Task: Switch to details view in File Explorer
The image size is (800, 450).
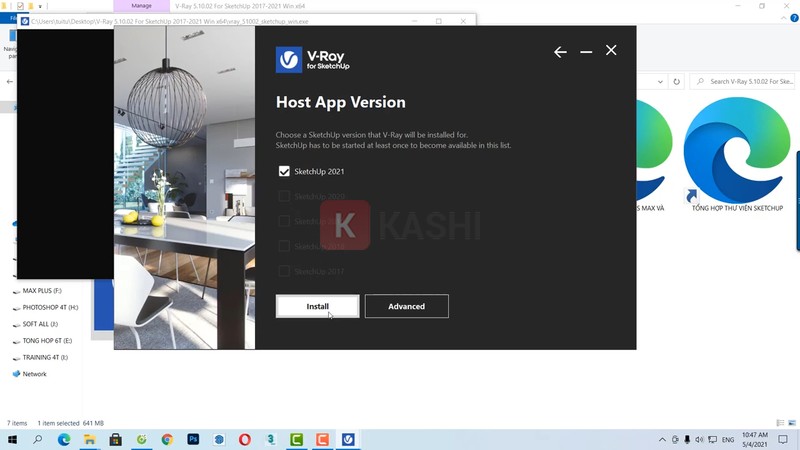Action: (780, 423)
